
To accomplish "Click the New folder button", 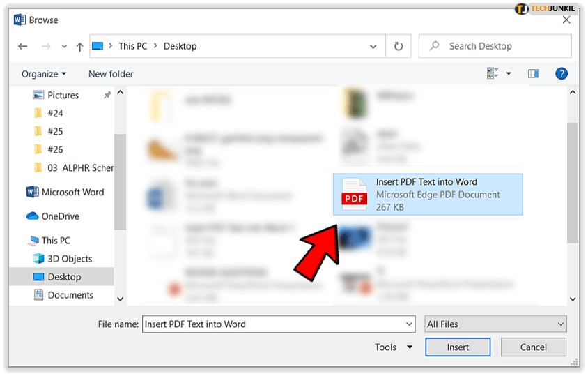I will 111,74.
